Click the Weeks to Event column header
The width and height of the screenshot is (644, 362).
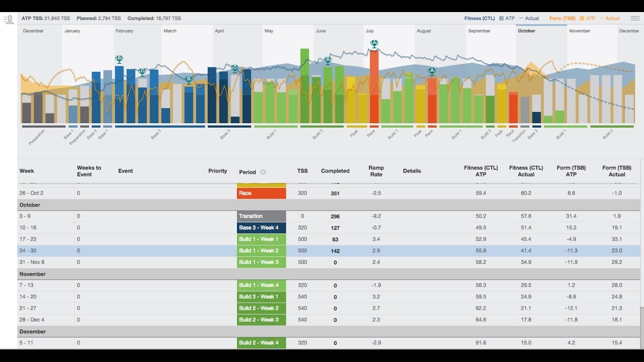tap(89, 171)
